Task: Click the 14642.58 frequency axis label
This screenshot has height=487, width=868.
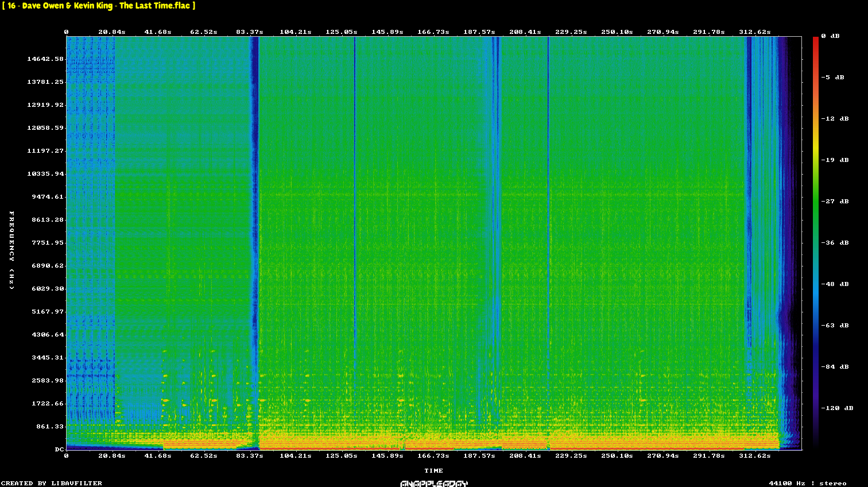Action: [45, 59]
